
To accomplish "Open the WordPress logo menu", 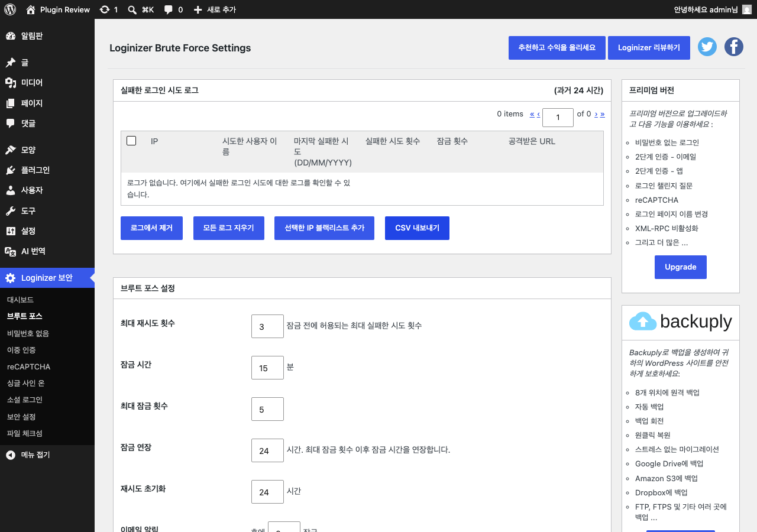I will coord(10,9).
